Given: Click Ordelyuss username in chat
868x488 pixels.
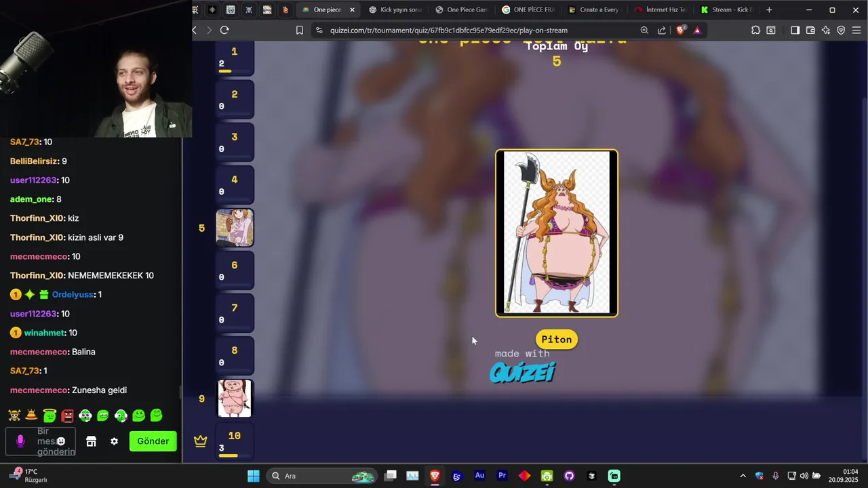Looking at the screenshot, I should pyautogui.click(x=73, y=295).
